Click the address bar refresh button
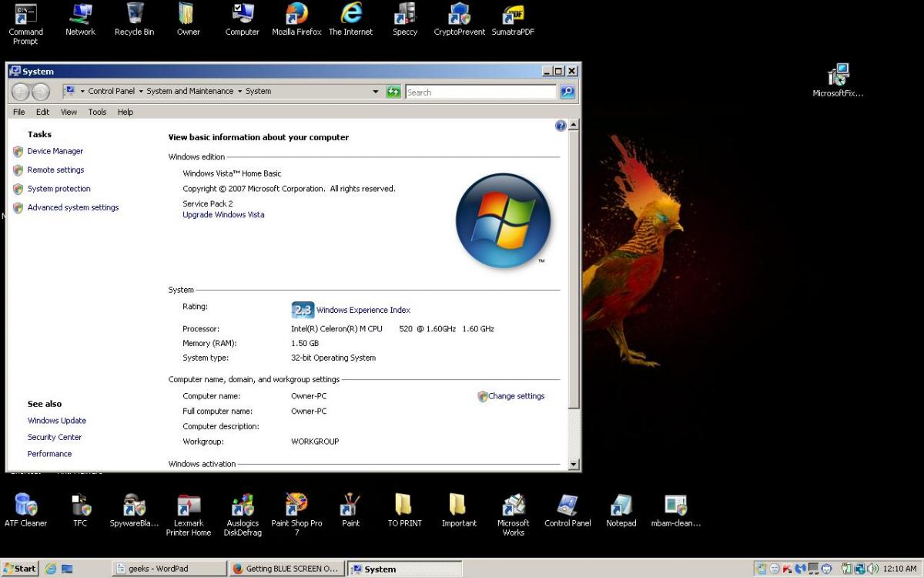 tap(393, 92)
